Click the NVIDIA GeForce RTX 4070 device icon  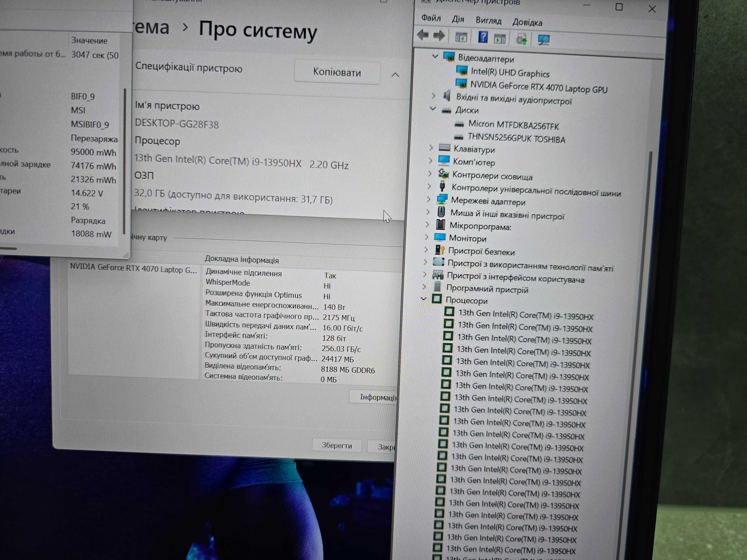click(461, 83)
